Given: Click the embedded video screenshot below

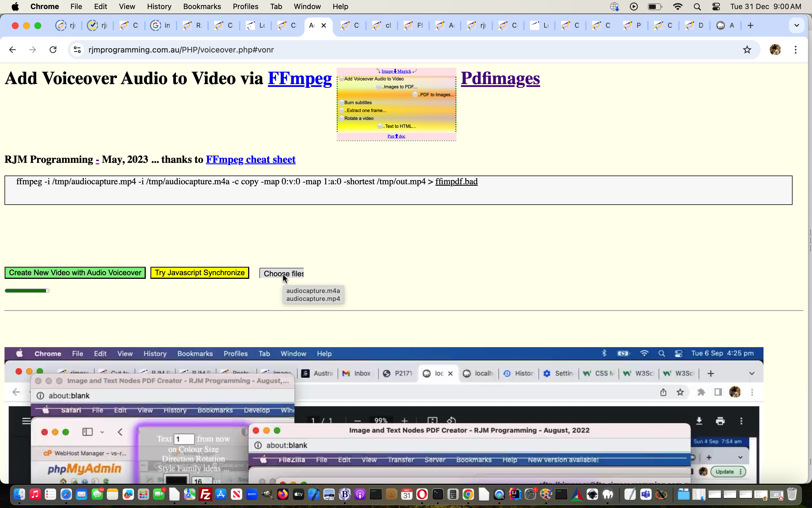Looking at the screenshot, I should (x=384, y=415).
